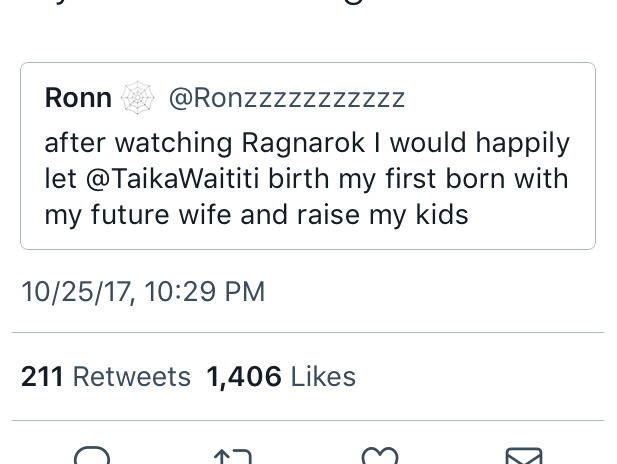Image resolution: width=617 pixels, height=464 pixels.
Task: Tap the reply speech bubble icon
Action: pyautogui.click(x=92, y=455)
